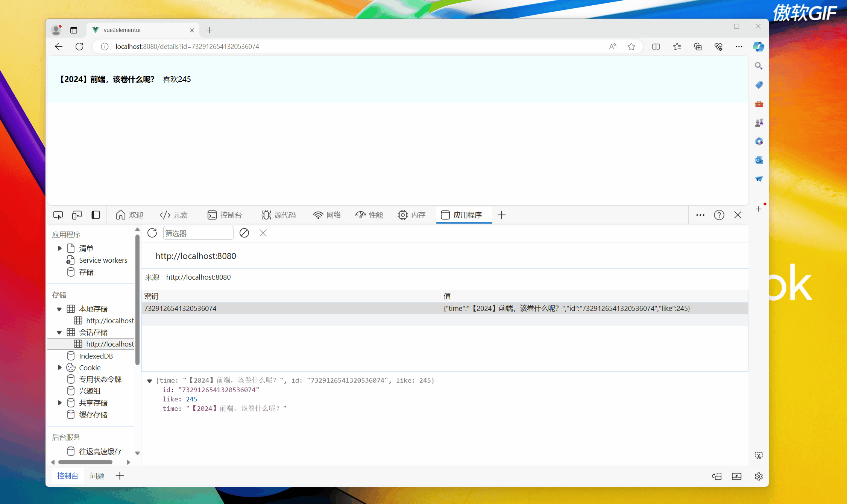Click the delete selected entry X icon
Image resolution: width=847 pixels, height=504 pixels.
click(263, 233)
